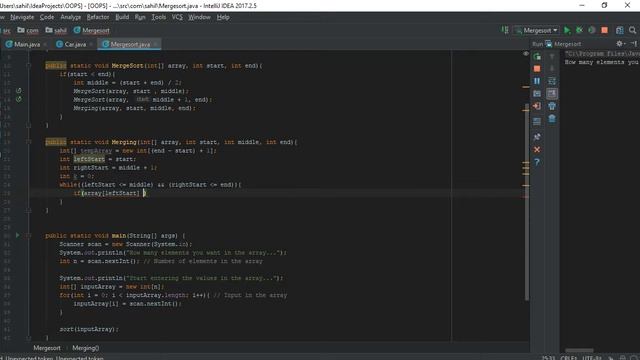Collapse the Merging method fold marker
Screen dimensions: 640x360
pyautogui.click(x=29, y=142)
